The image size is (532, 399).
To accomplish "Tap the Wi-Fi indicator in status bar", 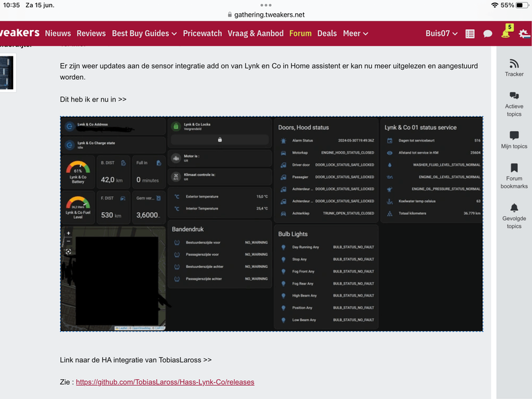I will pyautogui.click(x=495, y=5).
